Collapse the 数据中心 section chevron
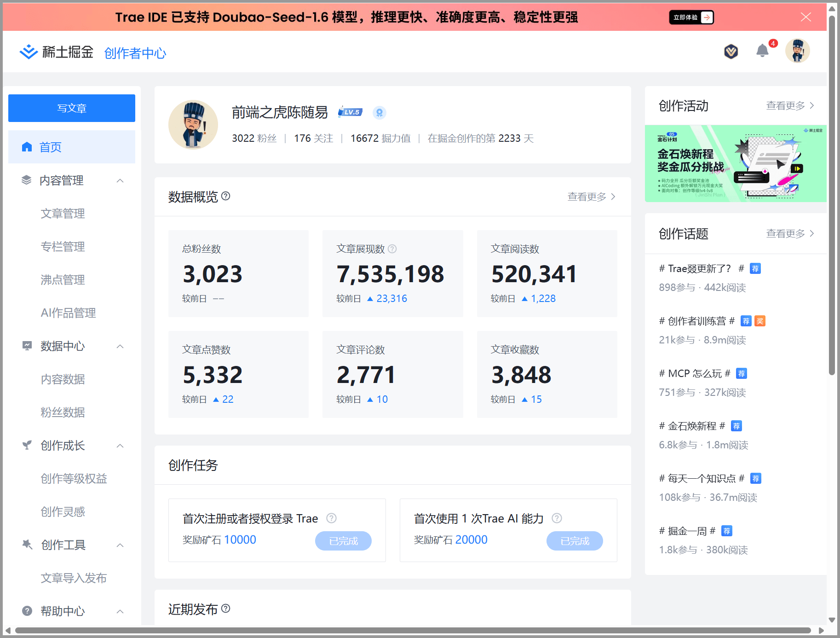 (x=120, y=346)
